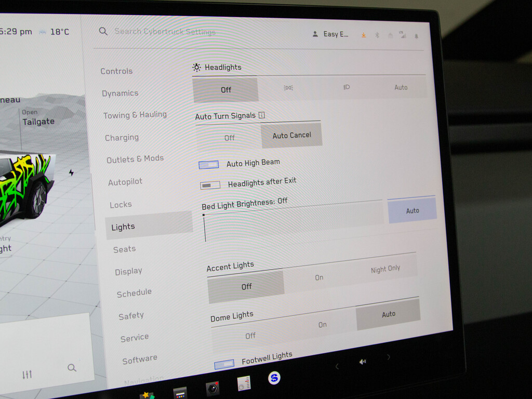Select the Lights settings section
The image size is (532, 399).
click(x=149, y=225)
